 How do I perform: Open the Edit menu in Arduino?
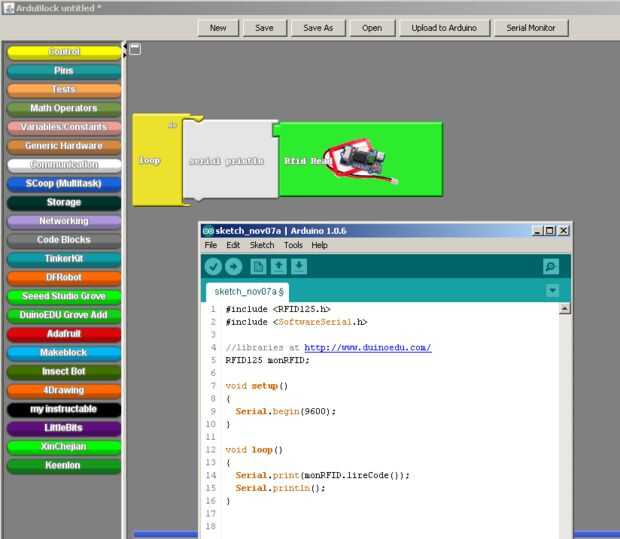pos(233,245)
